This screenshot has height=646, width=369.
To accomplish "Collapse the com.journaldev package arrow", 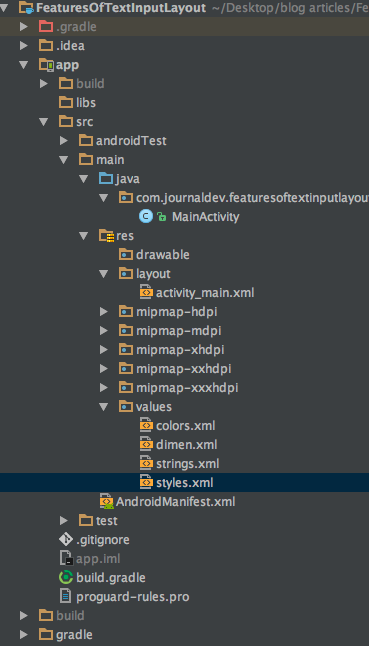I will (x=103, y=198).
